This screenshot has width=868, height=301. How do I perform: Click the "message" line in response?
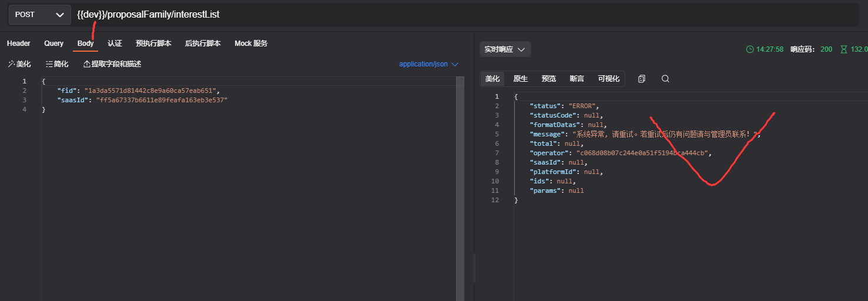pyautogui.click(x=645, y=134)
